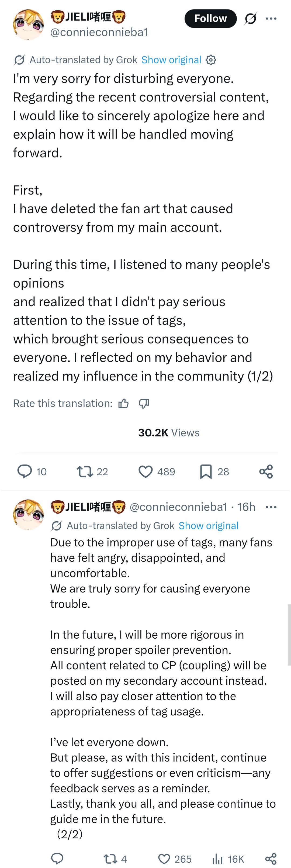Open more options on the reply post

pyautogui.click(x=271, y=507)
